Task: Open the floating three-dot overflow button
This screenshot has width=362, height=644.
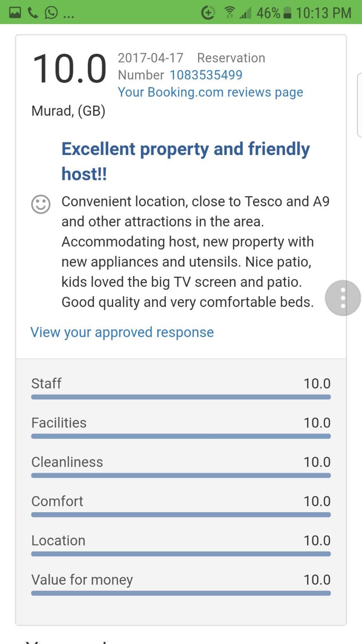Action: [x=343, y=298]
